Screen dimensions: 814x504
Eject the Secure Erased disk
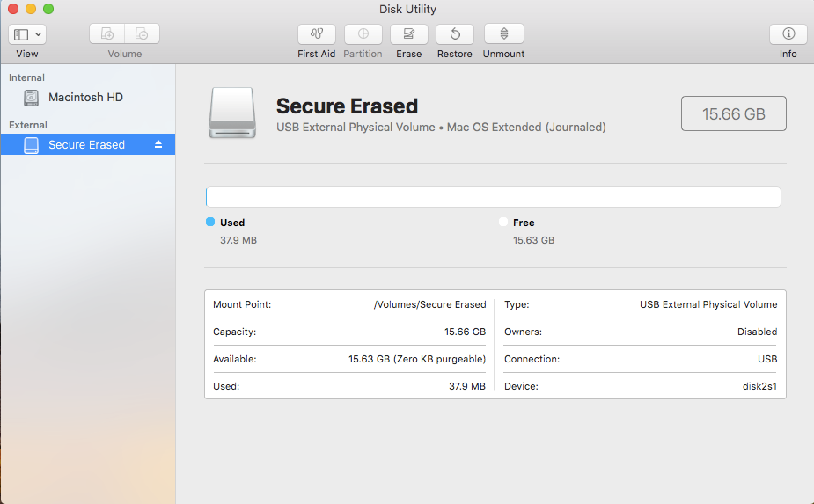tap(158, 145)
